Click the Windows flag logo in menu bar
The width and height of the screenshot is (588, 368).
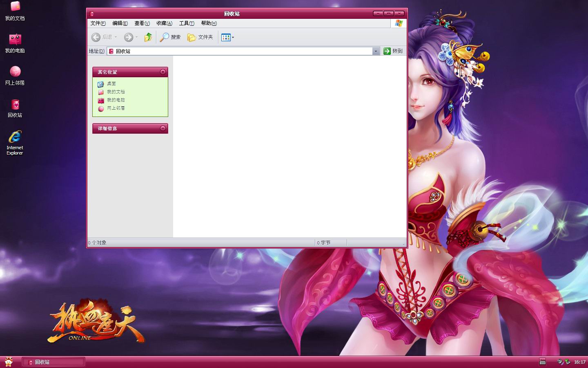[x=399, y=23]
